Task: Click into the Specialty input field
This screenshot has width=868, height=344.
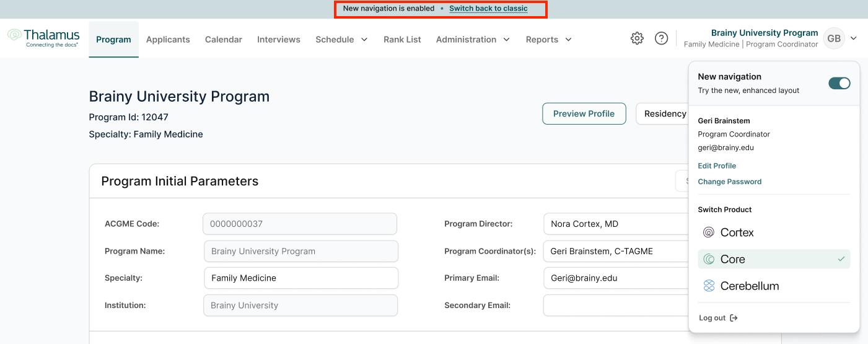Action: 301,278
